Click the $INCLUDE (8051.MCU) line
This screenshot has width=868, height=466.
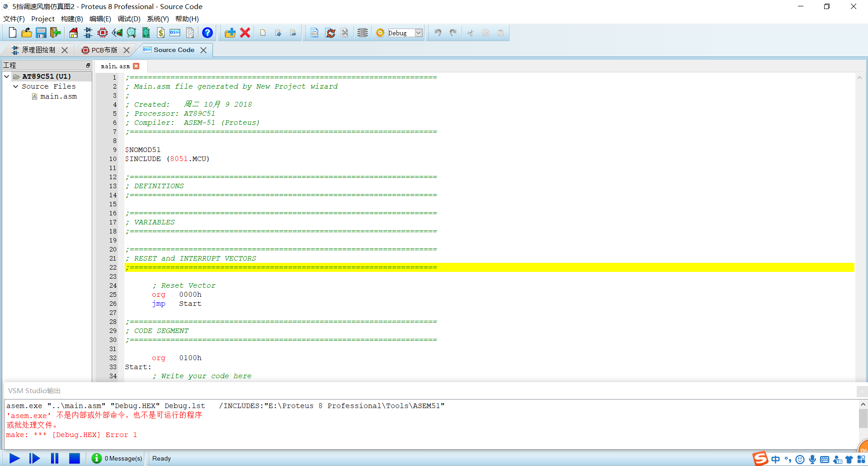[x=167, y=159]
